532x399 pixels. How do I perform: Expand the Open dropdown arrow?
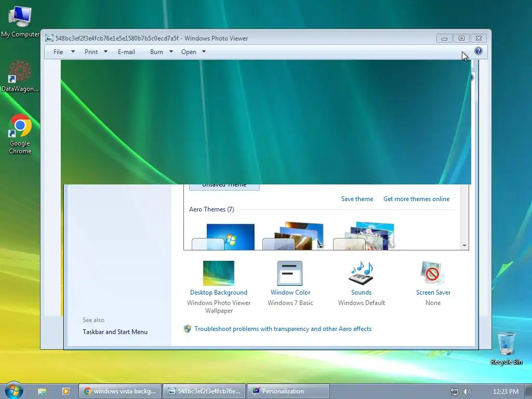click(x=204, y=51)
